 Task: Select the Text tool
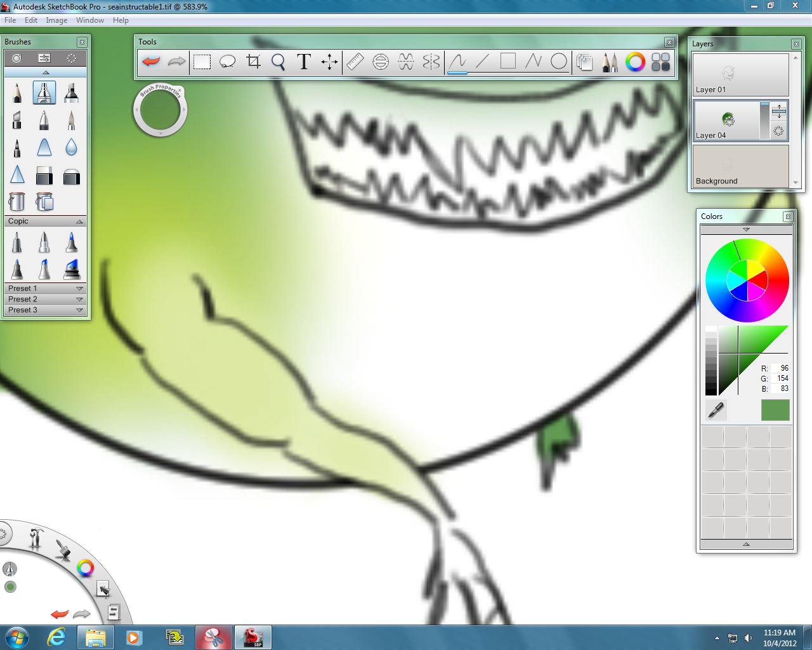[x=303, y=62]
